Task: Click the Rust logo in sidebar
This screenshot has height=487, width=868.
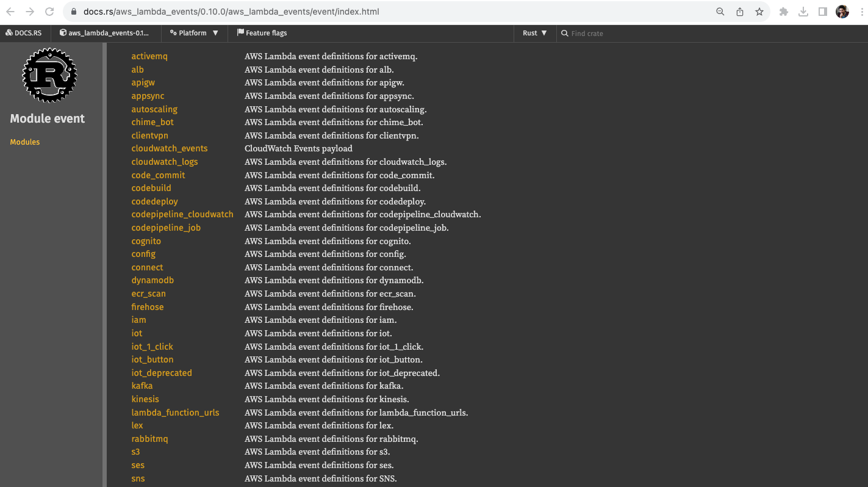Action: [x=49, y=76]
